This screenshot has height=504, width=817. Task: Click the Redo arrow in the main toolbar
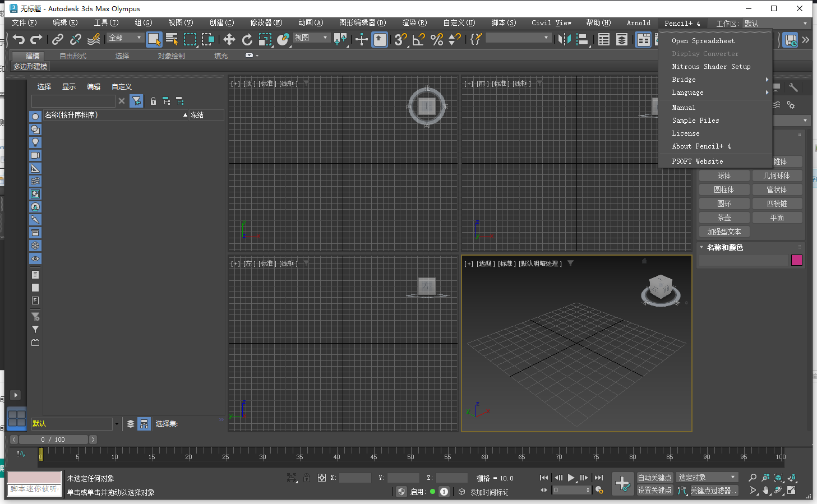tap(36, 39)
